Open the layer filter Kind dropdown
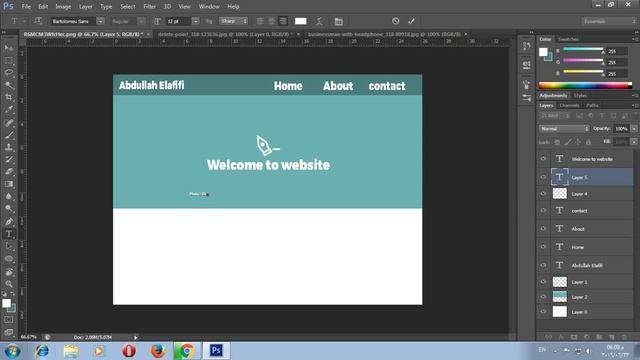The width and height of the screenshot is (640, 360). point(554,116)
